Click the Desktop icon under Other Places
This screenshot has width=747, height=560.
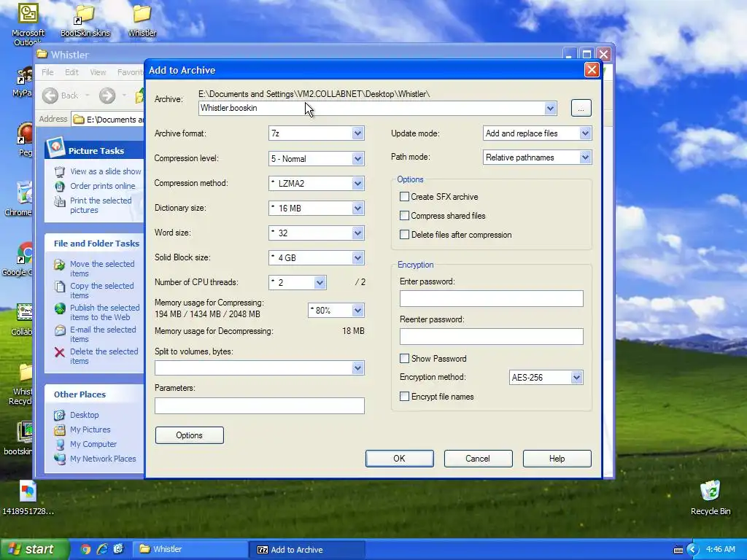60,415
